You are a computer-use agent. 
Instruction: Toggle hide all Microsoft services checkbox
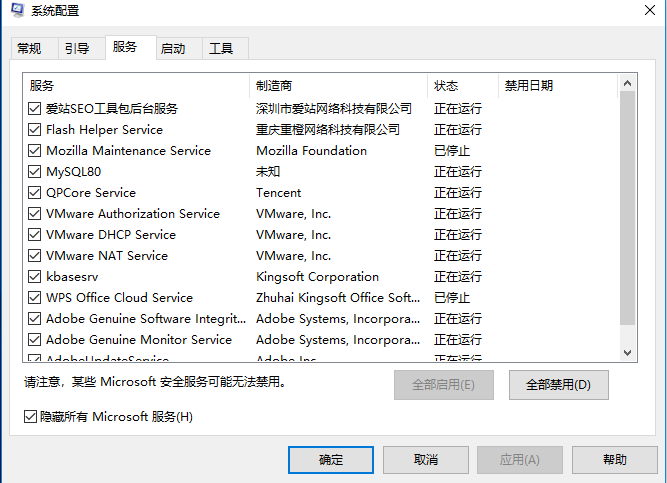pos(31,416)
